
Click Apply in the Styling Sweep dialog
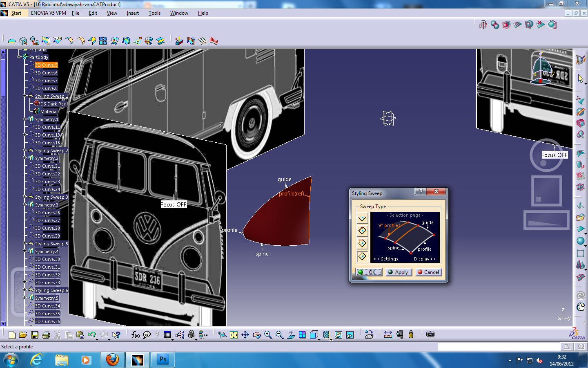click(399, 272)
